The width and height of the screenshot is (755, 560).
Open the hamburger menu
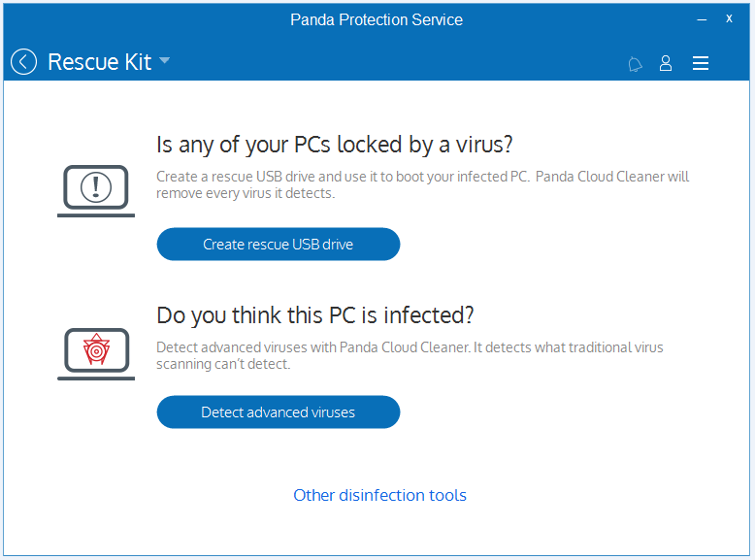[701, 63]
